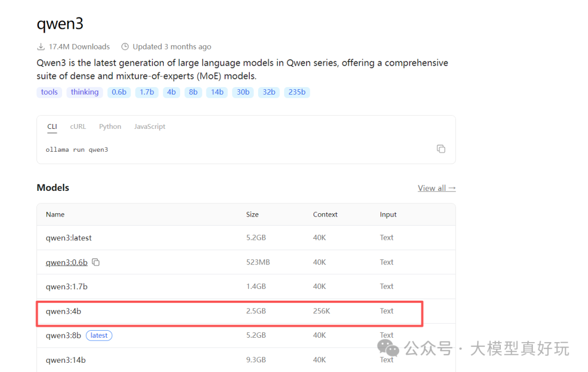Open the qwen3:latest model
The image size is (588, 372).
coord(69,238)
